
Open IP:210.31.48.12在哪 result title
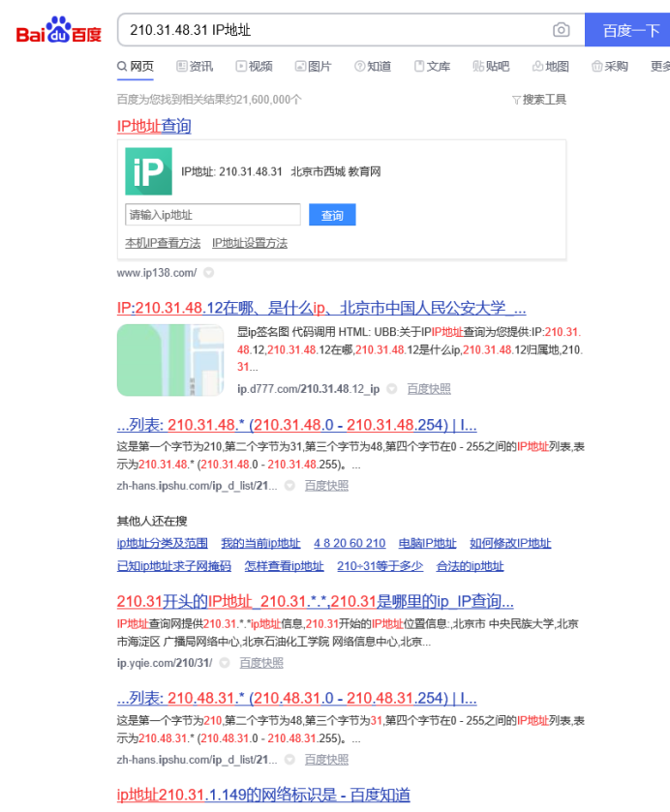click(x=321, y=308)
